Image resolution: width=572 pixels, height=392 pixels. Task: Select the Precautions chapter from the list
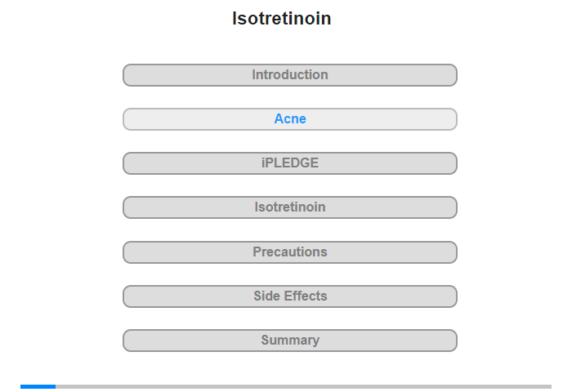(x=290, y=252)
